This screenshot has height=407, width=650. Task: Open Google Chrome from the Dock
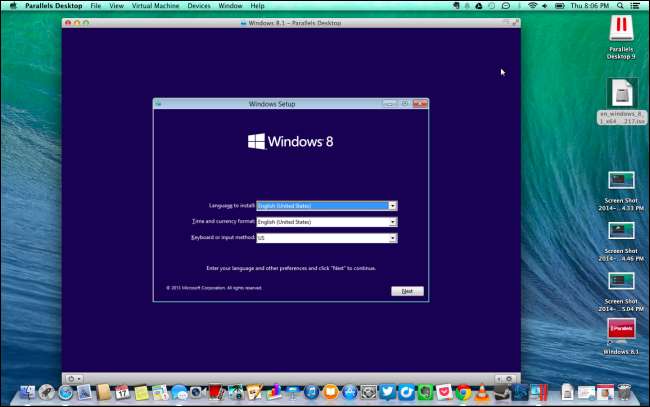pos(463,392)
